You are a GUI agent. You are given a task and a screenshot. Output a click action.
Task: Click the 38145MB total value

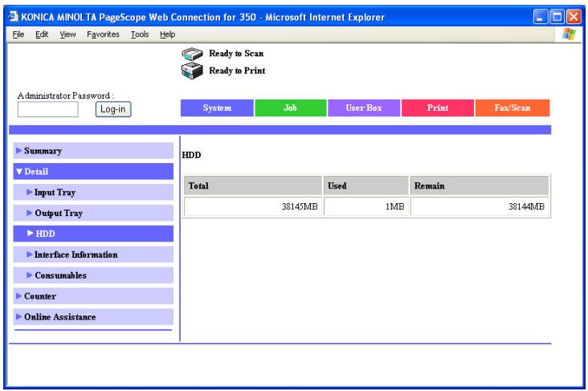point(300,206)
